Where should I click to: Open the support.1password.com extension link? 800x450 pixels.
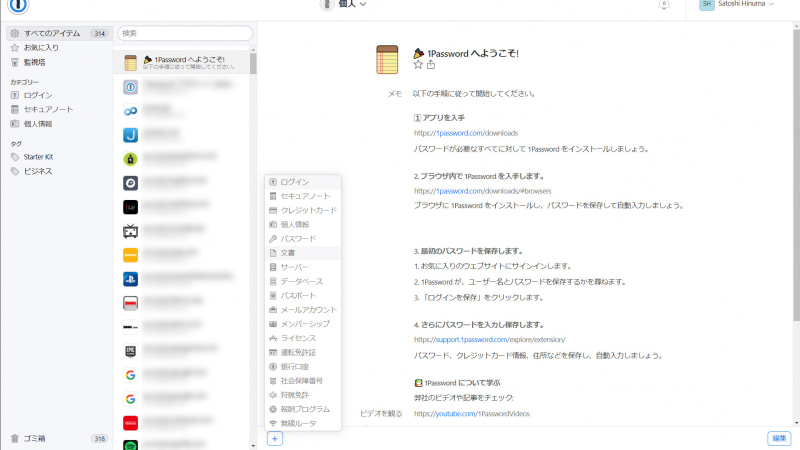[x=490, y=339]
